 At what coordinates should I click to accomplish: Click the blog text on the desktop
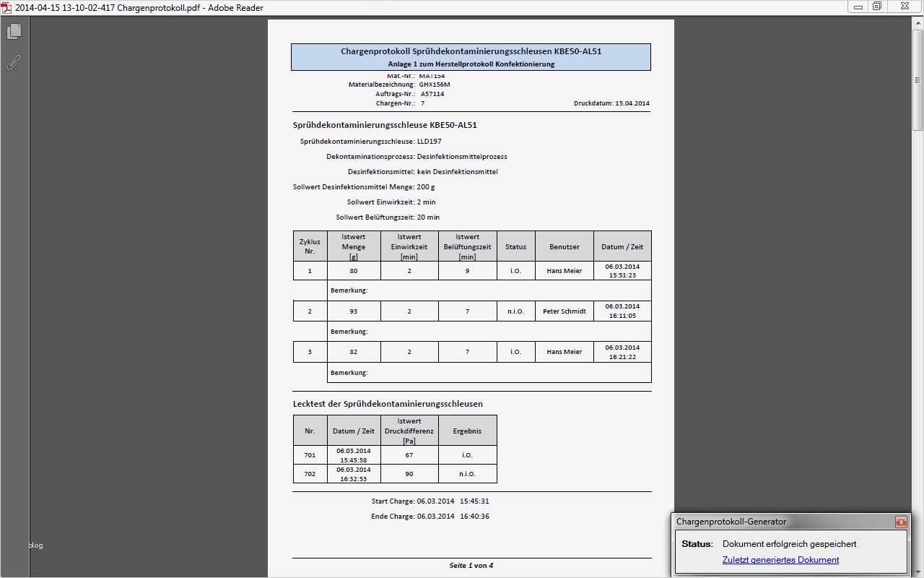35,545
